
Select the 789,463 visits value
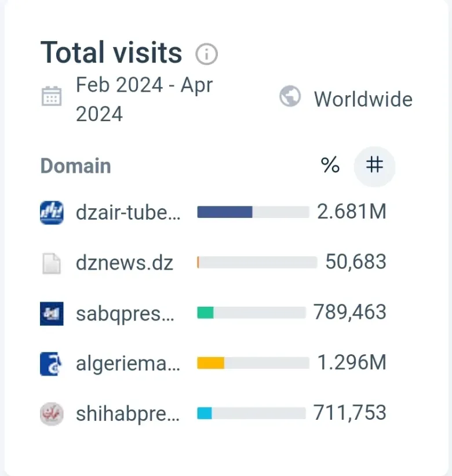(350, 312)
